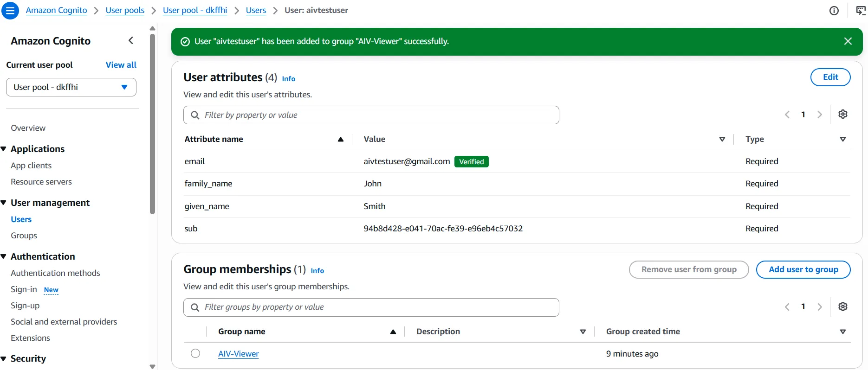Go to next page of User attributes
The height and width of the screenshot is (370, 868).
(820, 115)
